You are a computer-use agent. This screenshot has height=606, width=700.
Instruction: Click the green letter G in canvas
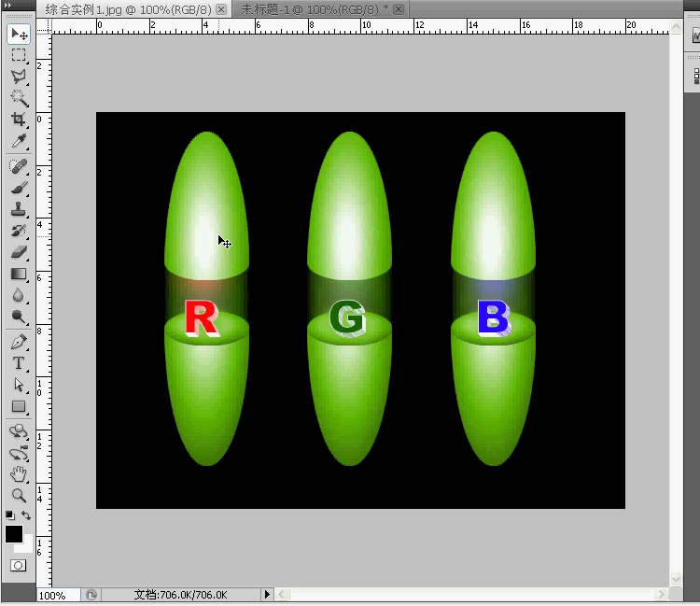(348, 317)
